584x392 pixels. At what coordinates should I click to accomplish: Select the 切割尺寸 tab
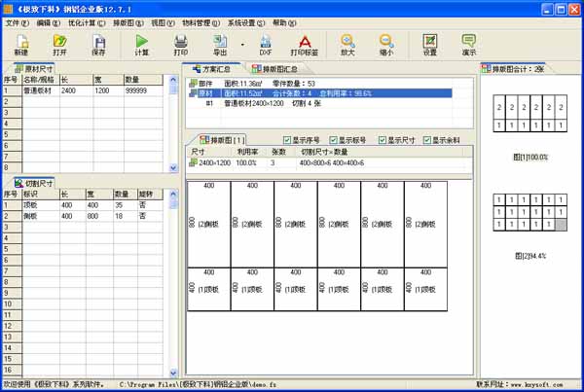(34, 183)
